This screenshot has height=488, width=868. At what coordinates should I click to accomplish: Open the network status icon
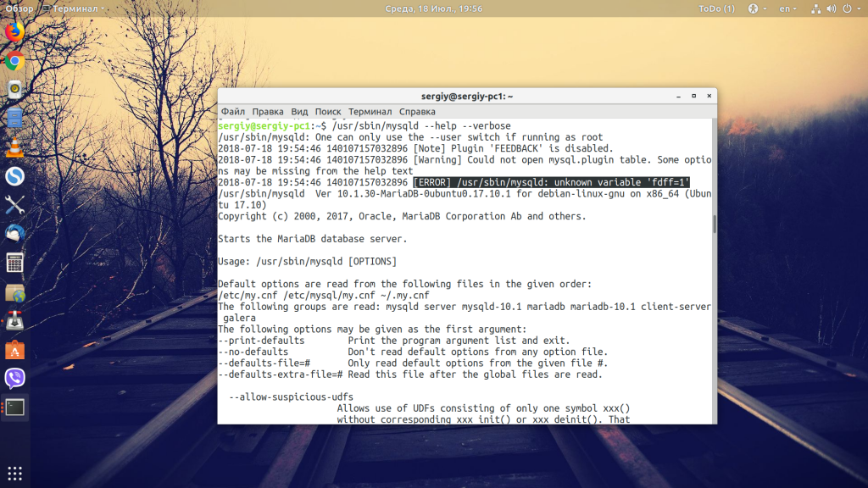pyautogui.click(x=815, y=8)
